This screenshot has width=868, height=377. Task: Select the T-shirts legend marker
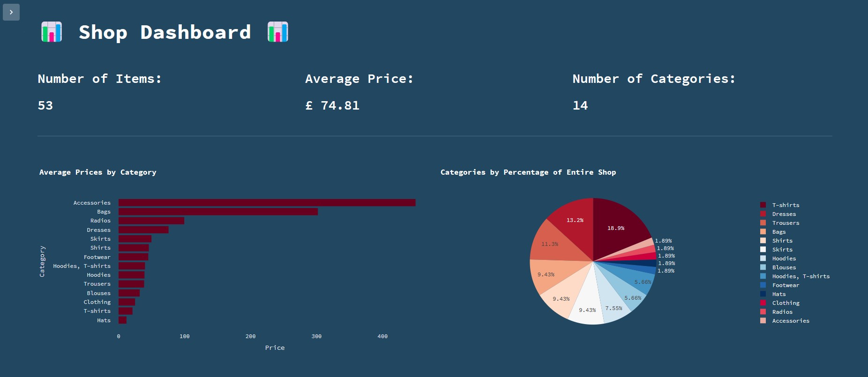pyautogui.click(x=764, y=205)
